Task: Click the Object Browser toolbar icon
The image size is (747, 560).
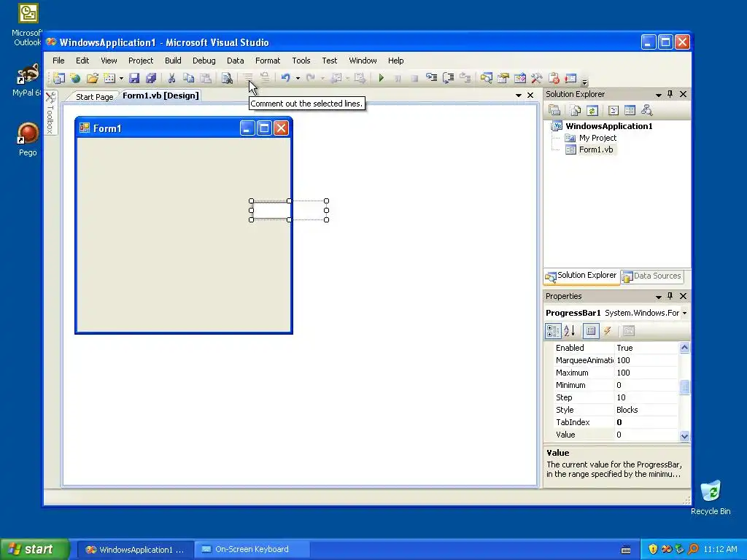Action: [x=519, y=78]
